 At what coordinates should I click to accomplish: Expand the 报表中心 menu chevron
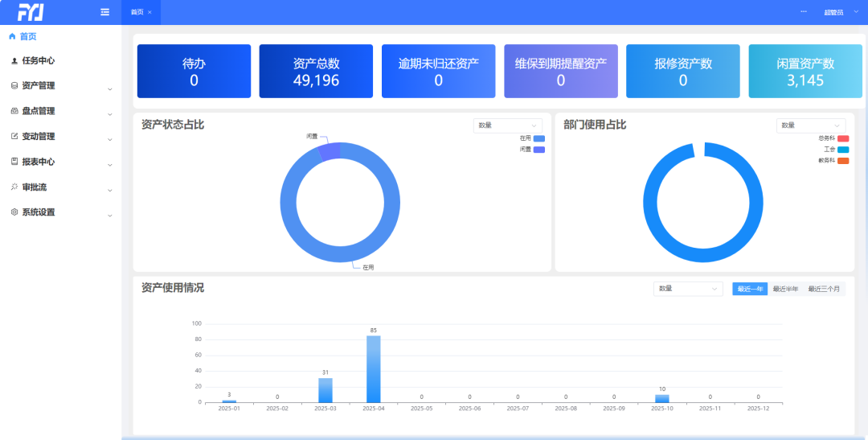click(110, 164)
